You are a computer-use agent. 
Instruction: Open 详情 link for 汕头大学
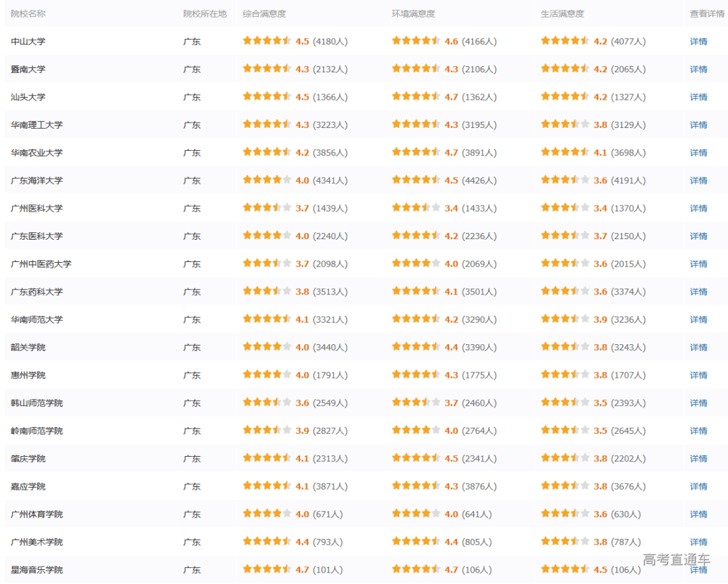(x=698, y=97)
